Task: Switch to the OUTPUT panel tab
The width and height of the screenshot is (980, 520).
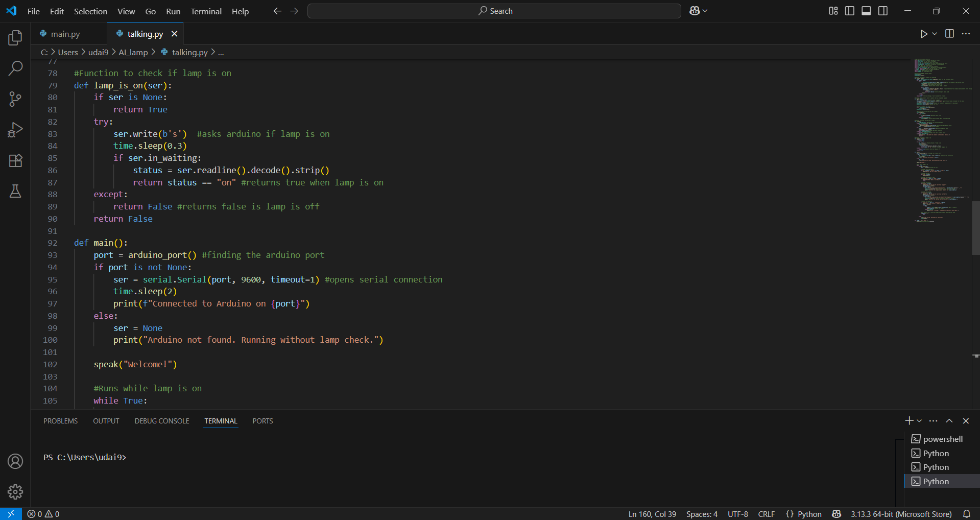Action: (x=106, y=421)
